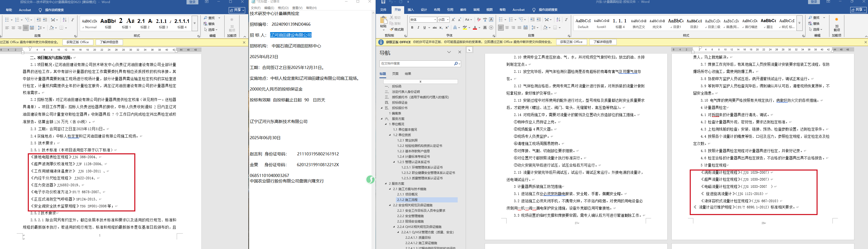Viewport: 868px width, 249px height.
Task: Toggle character shading in 投标文件 Word
Action: (x=485, y=28)
